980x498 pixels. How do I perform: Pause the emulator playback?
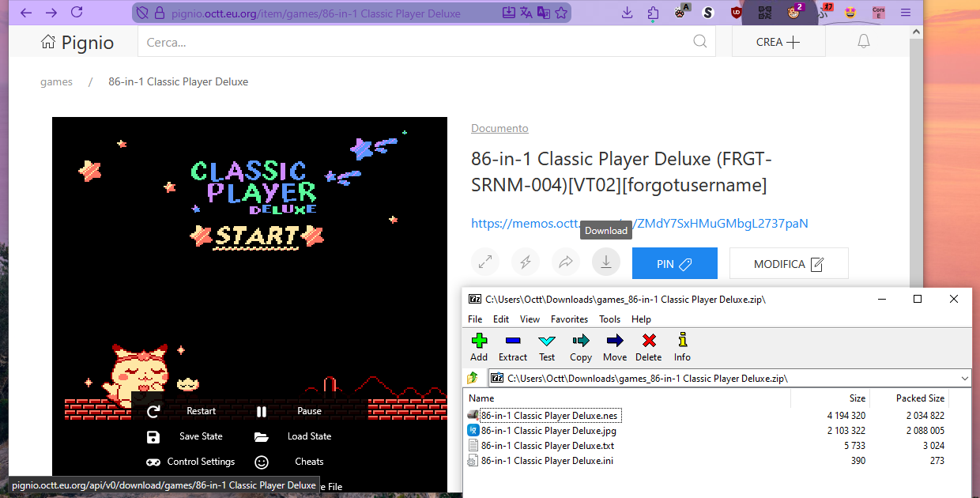(x=262, y=411)
